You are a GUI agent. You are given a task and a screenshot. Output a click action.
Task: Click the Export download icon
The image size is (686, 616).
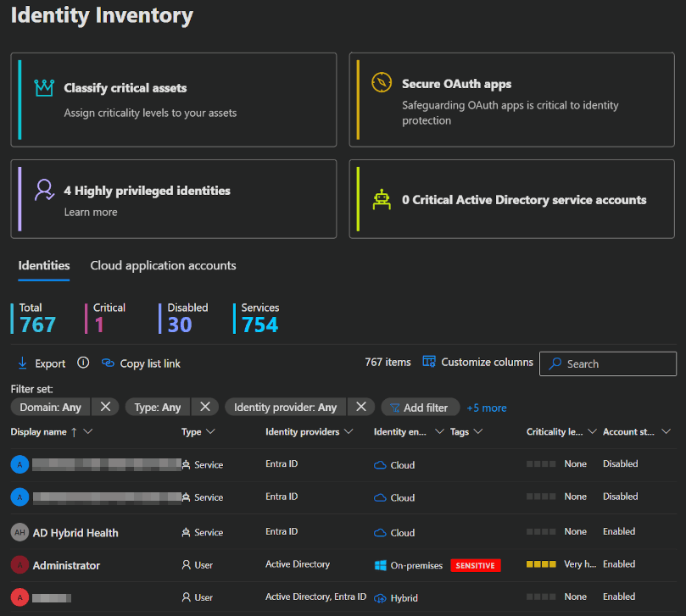(x=23, y=363)
